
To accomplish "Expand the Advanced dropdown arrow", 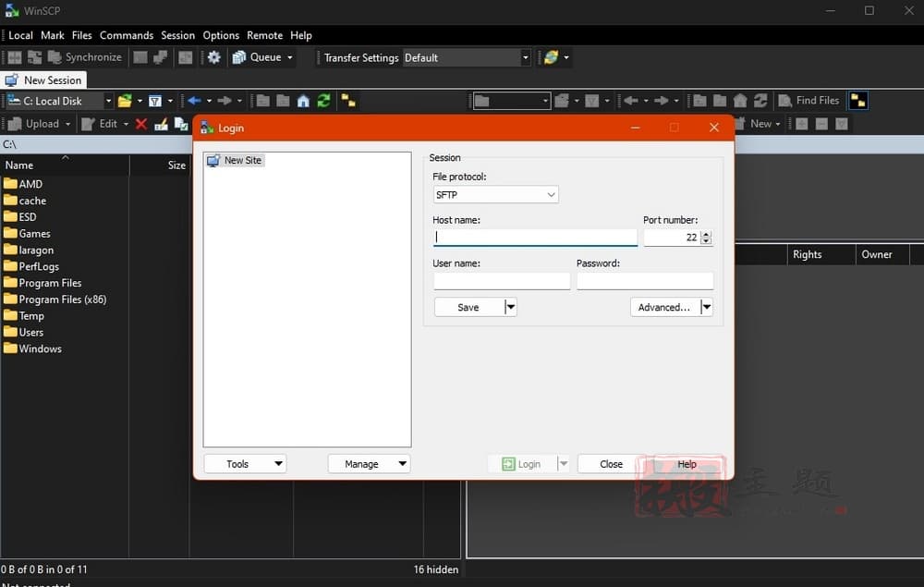I will (x=707, y=307).
